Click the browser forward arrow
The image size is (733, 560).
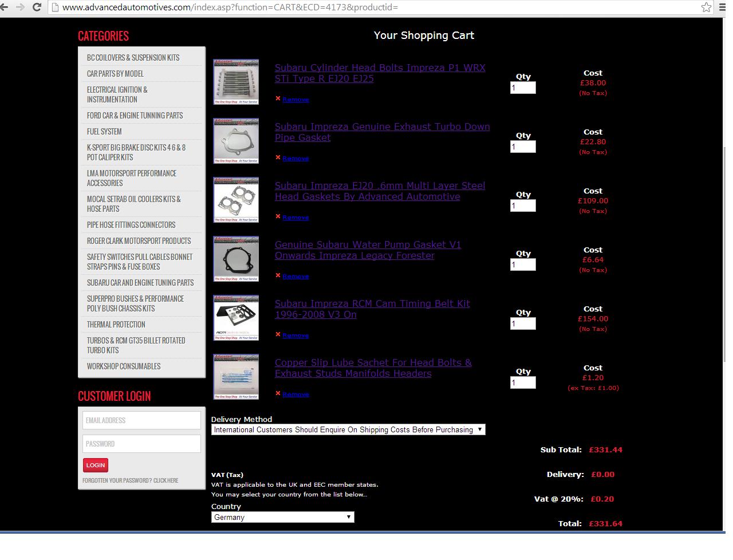coord(21,7)
